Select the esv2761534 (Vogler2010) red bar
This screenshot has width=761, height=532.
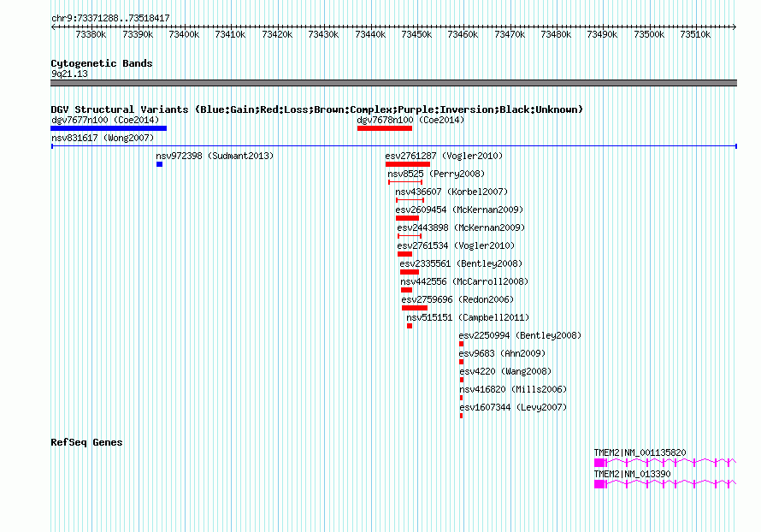(404, 254)
